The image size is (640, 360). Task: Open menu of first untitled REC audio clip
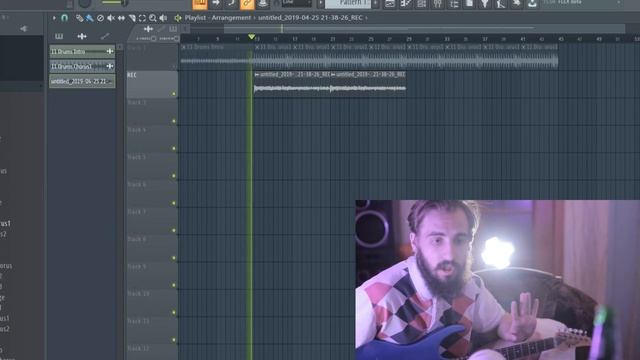(257, 75)
